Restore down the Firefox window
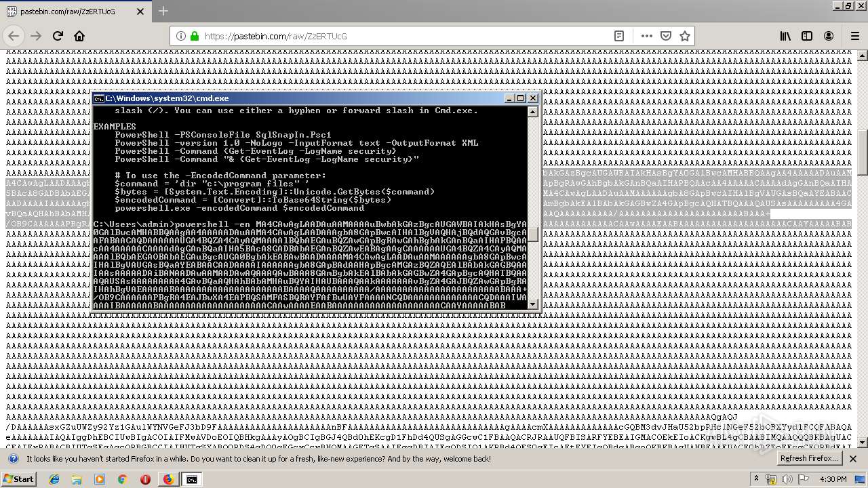The image size is (868, 488). pyautogui.click(x=848, y=5)
